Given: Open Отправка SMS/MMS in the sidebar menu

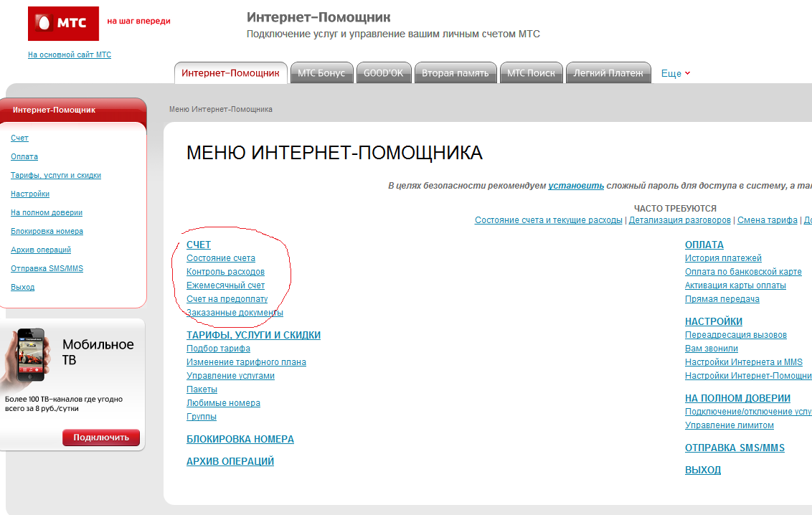Looking at the screenshot, I should tap(47, 268).
